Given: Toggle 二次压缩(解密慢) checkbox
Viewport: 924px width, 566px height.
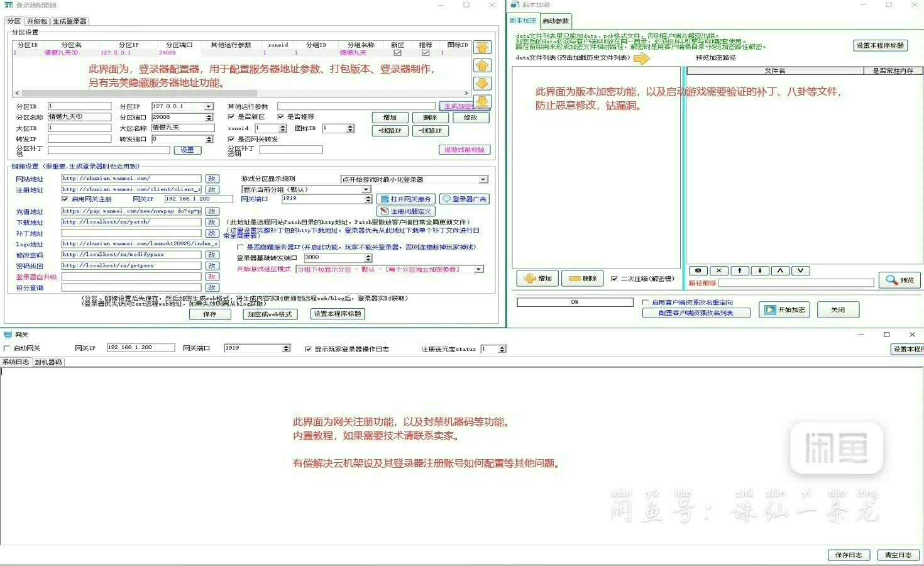Looking at the screenshot, I should [614, 279].
